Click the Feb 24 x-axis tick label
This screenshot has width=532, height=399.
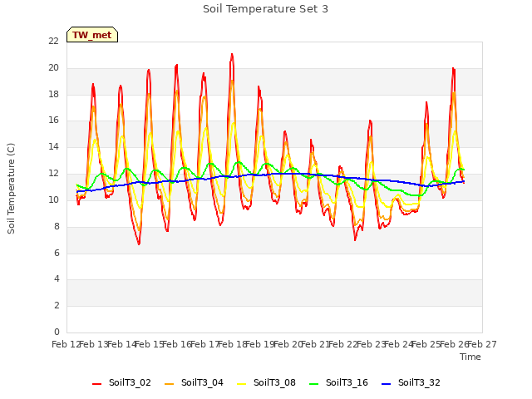click(x=399, y=344)
